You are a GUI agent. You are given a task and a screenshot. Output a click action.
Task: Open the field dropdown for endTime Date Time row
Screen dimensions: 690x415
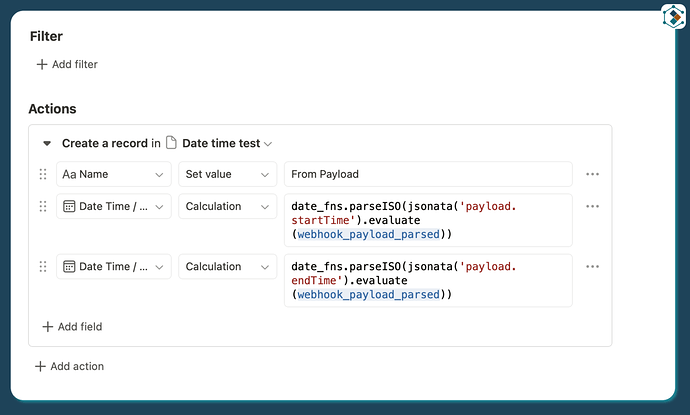coord(114,267)
